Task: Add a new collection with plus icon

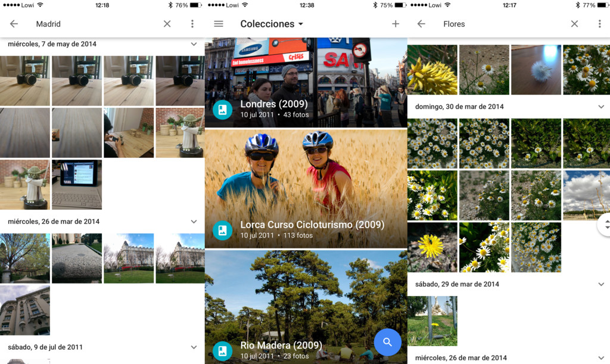Action: [x=396, y=24]
